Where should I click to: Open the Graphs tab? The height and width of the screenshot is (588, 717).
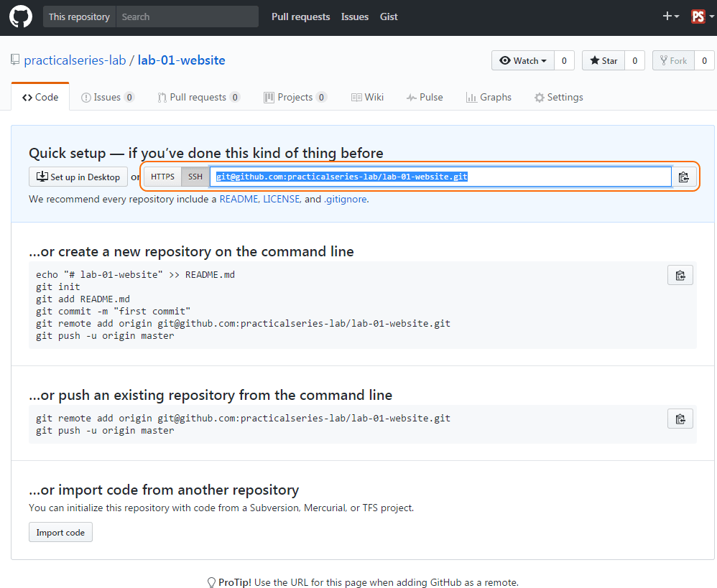tap(489, 98)
